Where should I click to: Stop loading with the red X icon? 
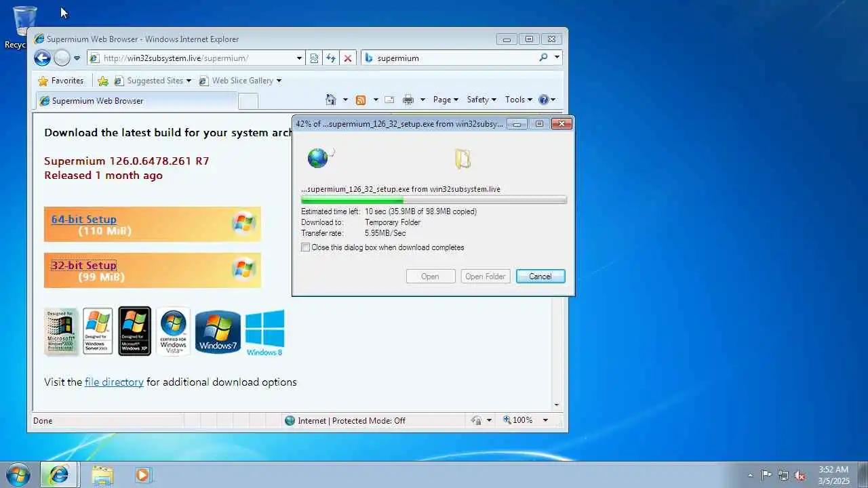pyautogui.click(x=348, y=58)
